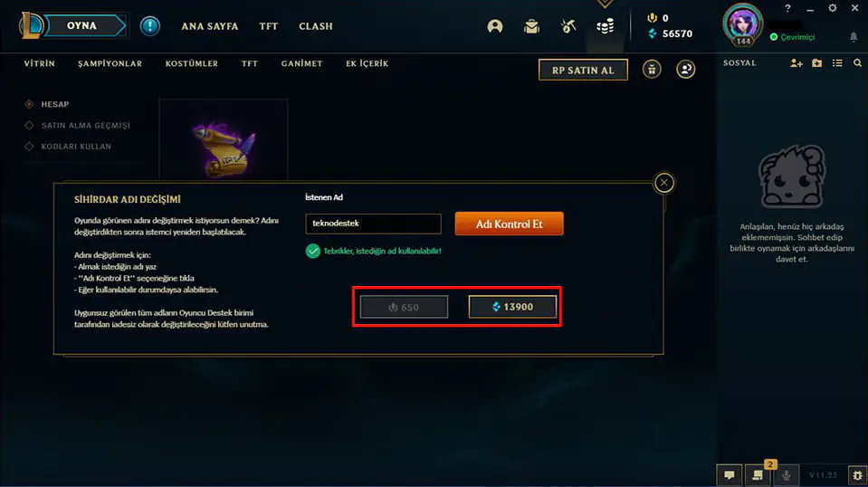Open the account icon beside gift button
The width and height of the screenshot is (868, 487).
click(x=685, y=69)
